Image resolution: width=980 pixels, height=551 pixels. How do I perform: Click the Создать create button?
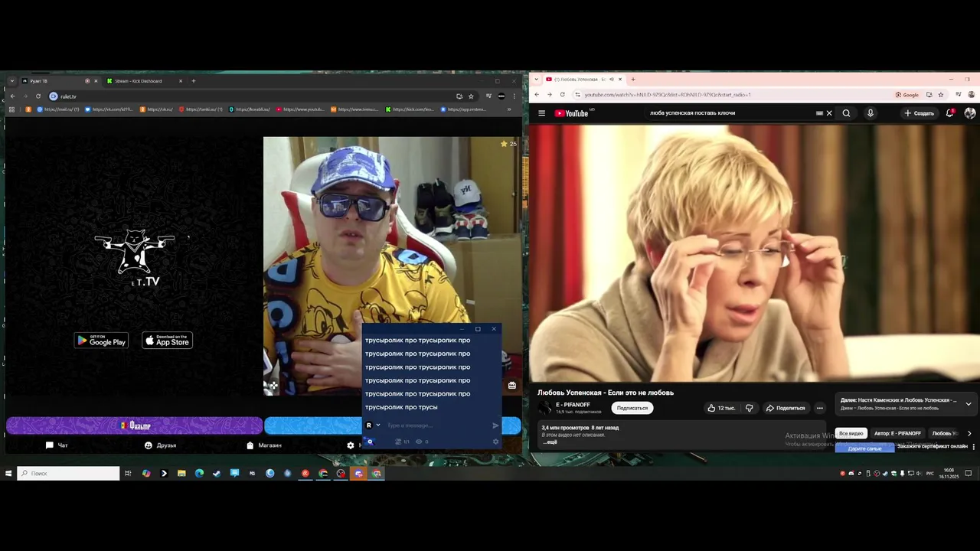pos(919,113)
